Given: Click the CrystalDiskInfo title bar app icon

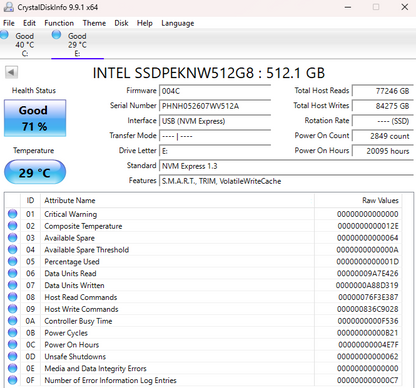Looking at the screenshot, I should click(8, 7).
